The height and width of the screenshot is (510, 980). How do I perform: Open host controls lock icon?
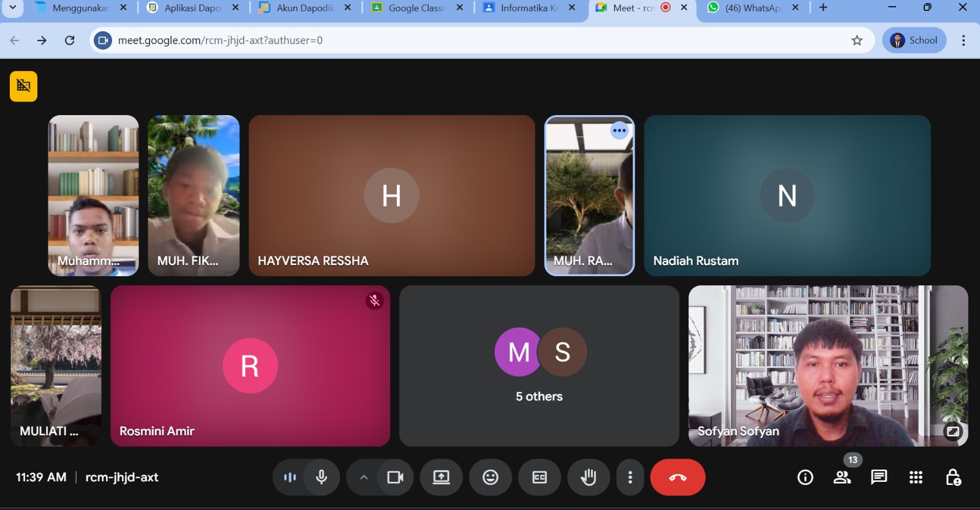[x=953, y=477]
